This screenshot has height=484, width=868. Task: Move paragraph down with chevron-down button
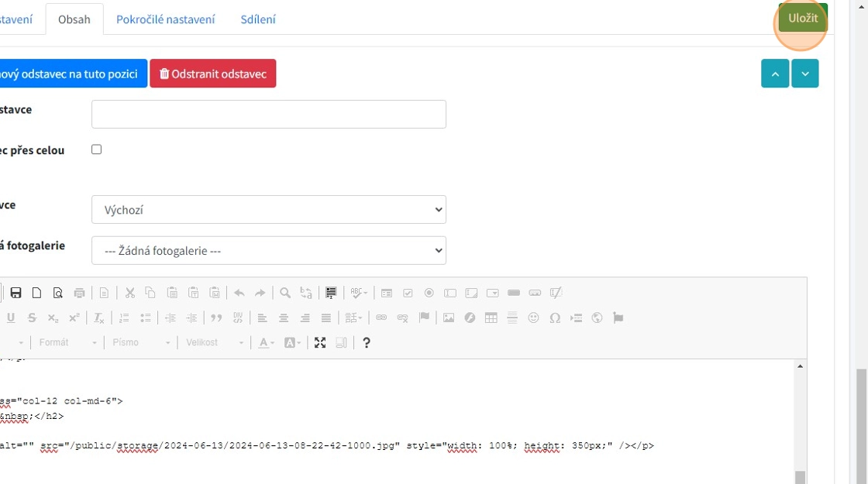click(805, 74)
